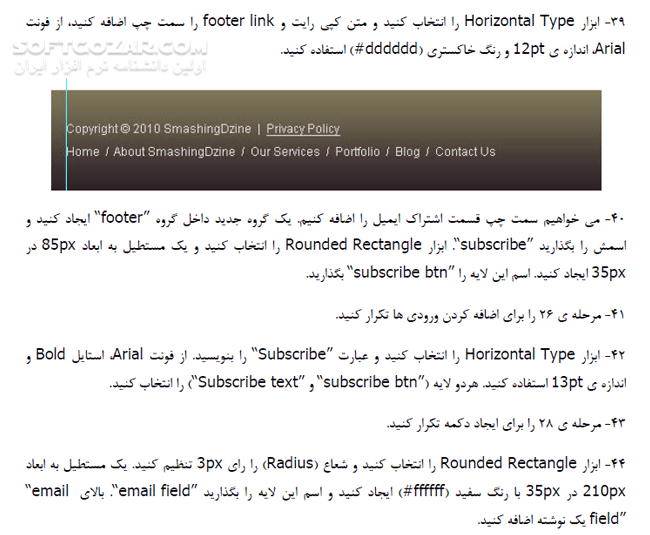The width and height of the screenshot is (650, 535).
Task: Click the Privacy Policy footer link
Action: [303, 129]
